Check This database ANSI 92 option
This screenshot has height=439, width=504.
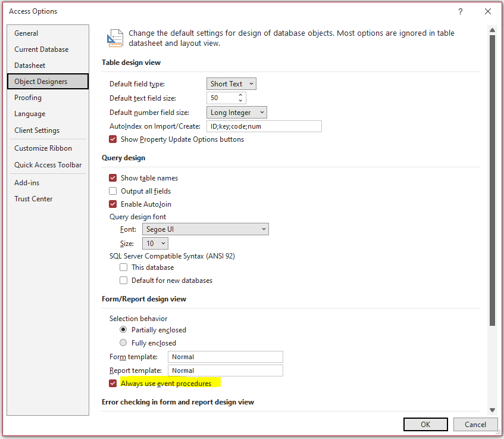123,267
